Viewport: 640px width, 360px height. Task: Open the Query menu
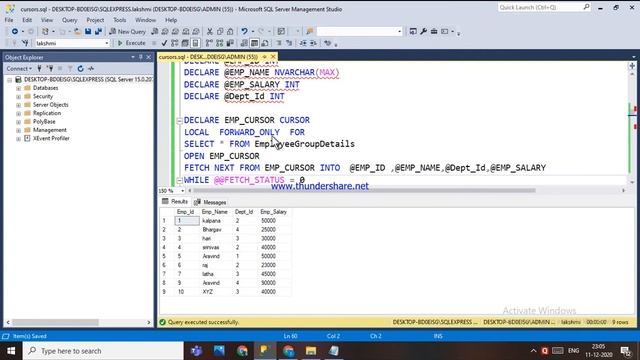pyautogui.click(x=69, y=20)
